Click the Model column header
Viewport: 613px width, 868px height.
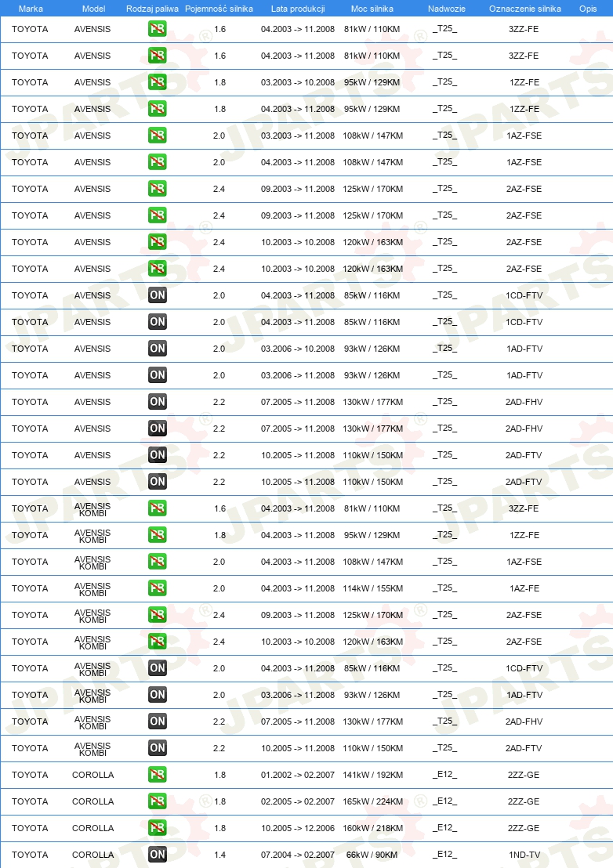[93, 9]
